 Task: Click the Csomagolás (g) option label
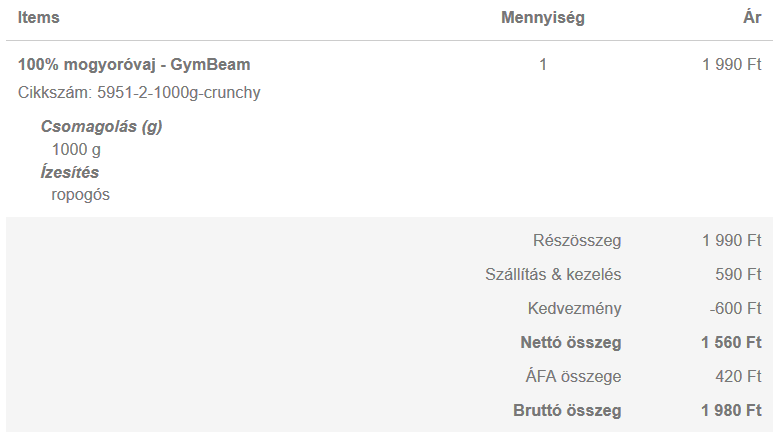[101, 127]
